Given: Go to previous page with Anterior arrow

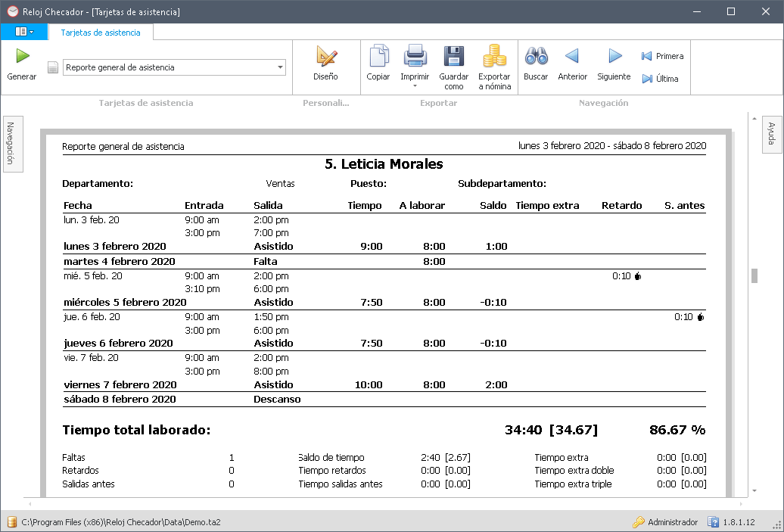Looking at the screenshot, I should [572, 57].
